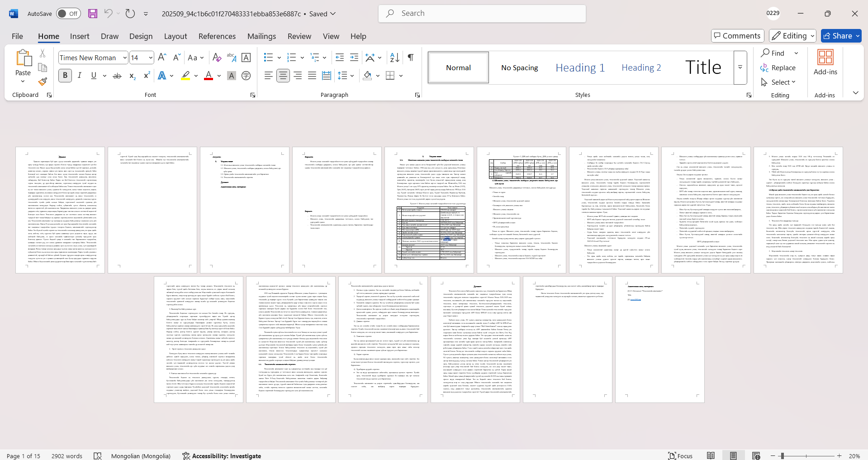868x460 pixels.
Task: Toggle the AutoSave switch
Action: (68, 14)
